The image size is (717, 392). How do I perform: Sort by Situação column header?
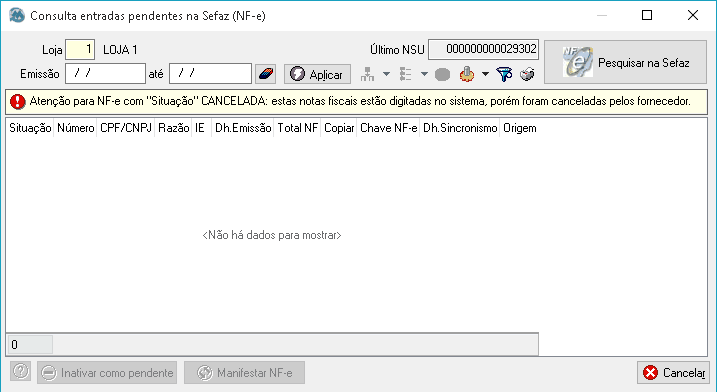pyautogui.click(x=30, y=128)
